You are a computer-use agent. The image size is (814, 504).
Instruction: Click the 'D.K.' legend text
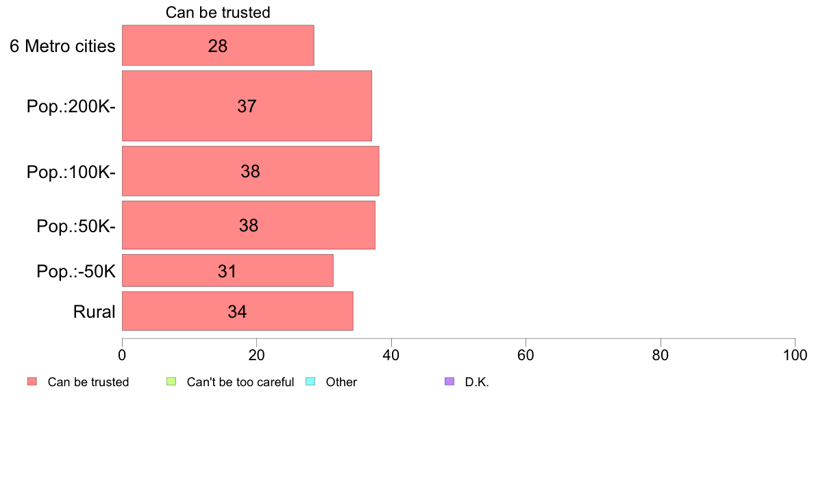477,382
